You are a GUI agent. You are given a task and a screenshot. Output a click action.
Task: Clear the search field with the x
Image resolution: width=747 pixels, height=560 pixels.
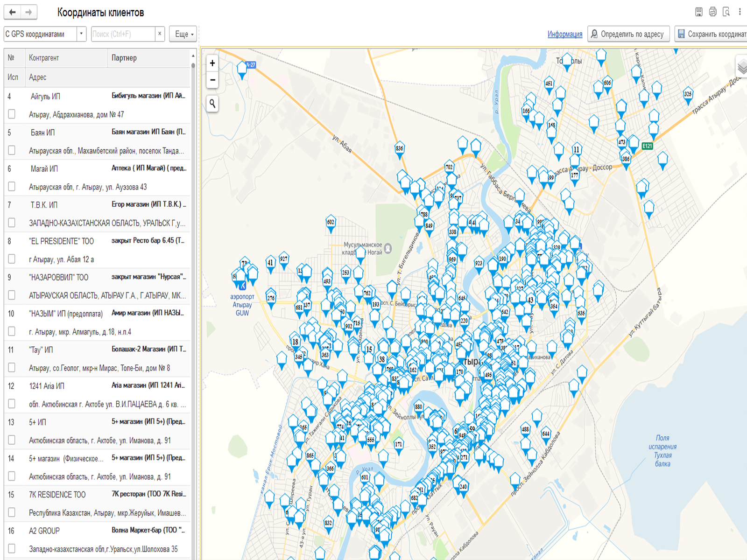coord(160,34)
